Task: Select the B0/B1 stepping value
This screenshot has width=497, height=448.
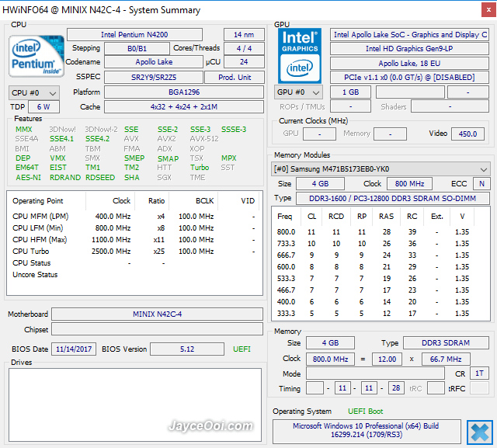Action: [137, 49]
